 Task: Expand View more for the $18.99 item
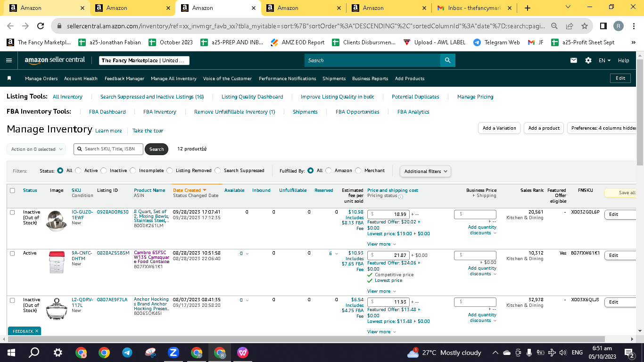[x=381, y=244]
